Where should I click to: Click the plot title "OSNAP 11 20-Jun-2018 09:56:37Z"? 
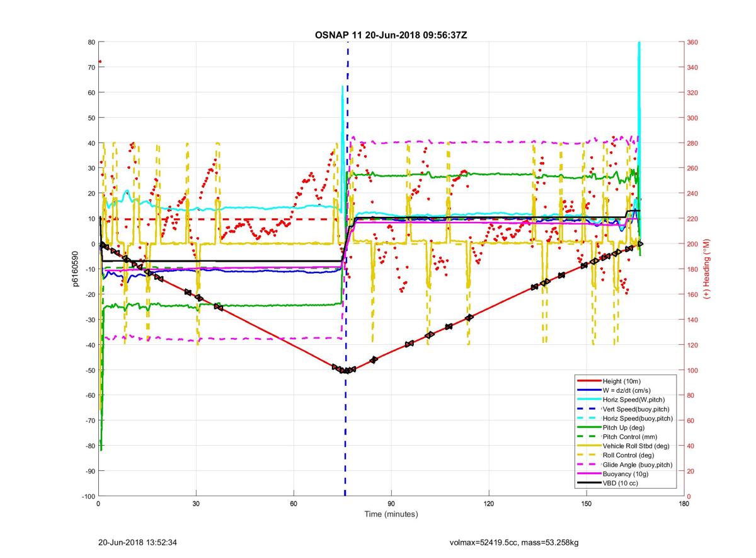(x=391, y=35)
